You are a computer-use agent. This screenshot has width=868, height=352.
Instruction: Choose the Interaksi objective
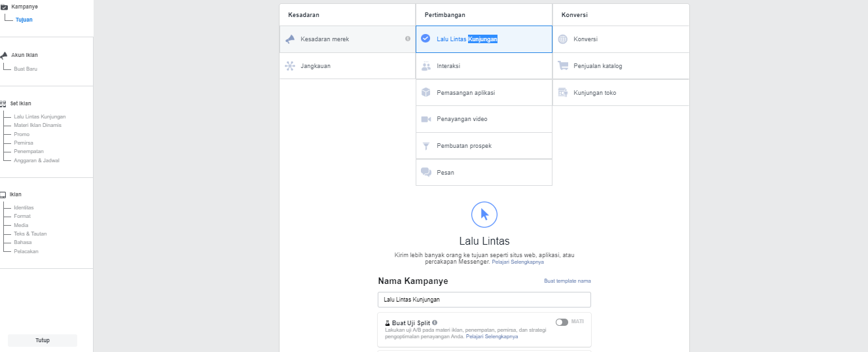point(484,66)
